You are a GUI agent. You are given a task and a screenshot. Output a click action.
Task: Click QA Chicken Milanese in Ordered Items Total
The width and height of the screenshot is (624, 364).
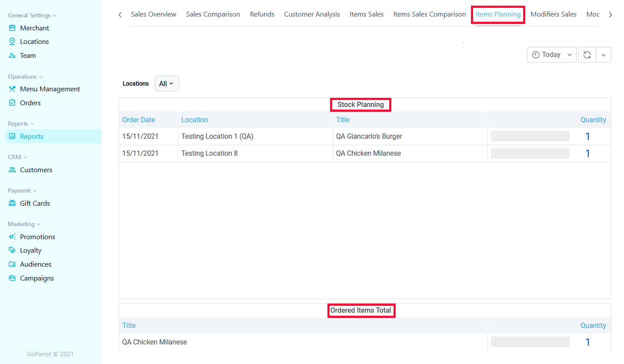coord(154,342)
